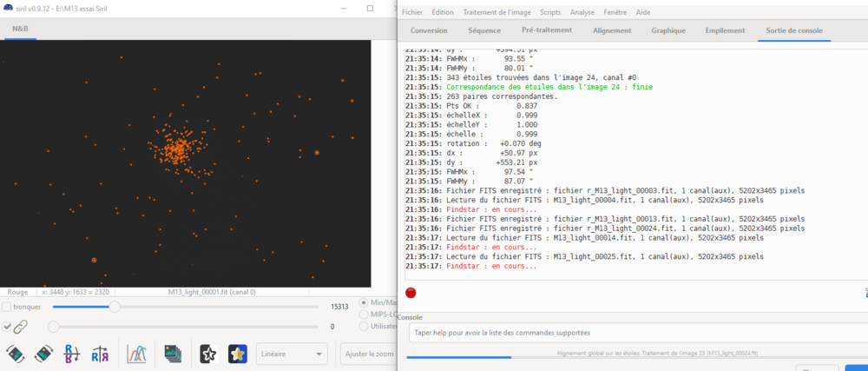Open the histogram curves tool
868x371 pixels.
136,354
